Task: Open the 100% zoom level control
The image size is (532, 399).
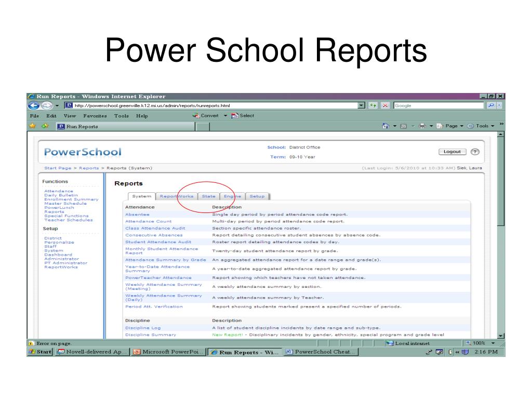Action: pos(480,343)
